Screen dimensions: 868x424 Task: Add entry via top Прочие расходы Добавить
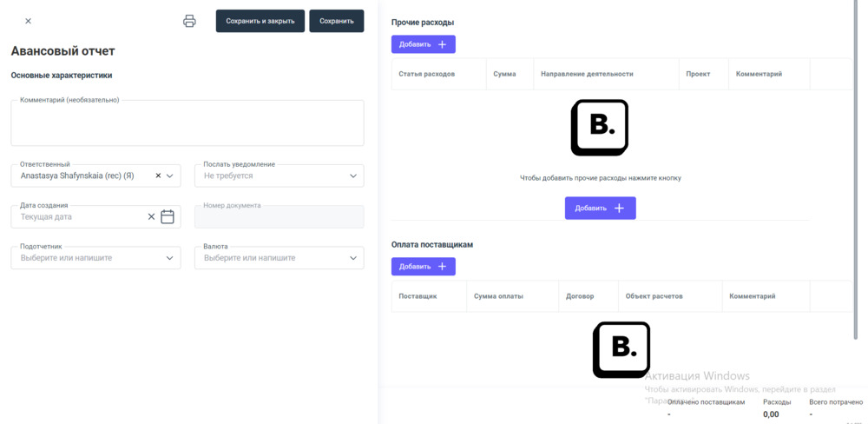[423, 44]
